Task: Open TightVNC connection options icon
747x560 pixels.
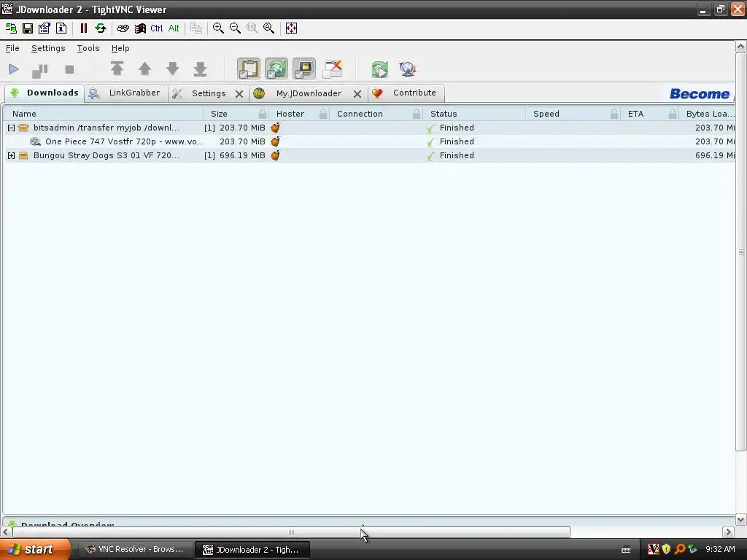Action: 44,28
